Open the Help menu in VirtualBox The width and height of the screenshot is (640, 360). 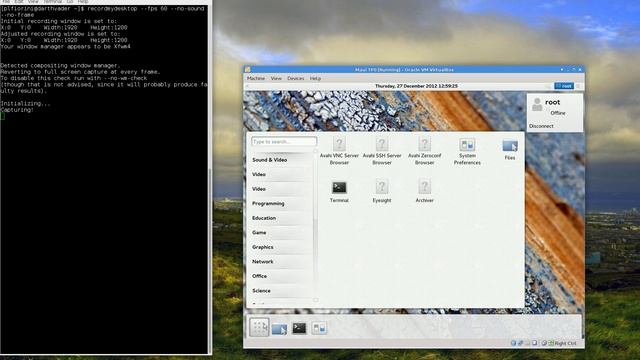(x=315, y=78)
